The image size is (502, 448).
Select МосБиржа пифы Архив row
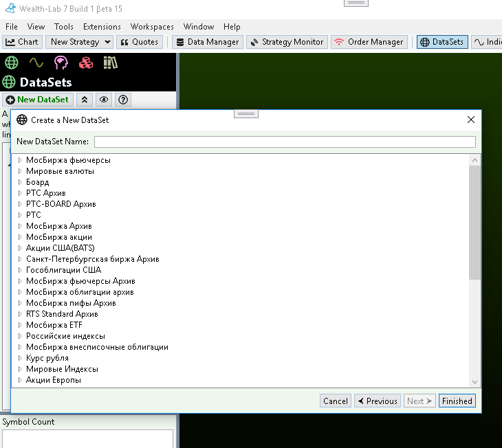click(x=71, y=303)
